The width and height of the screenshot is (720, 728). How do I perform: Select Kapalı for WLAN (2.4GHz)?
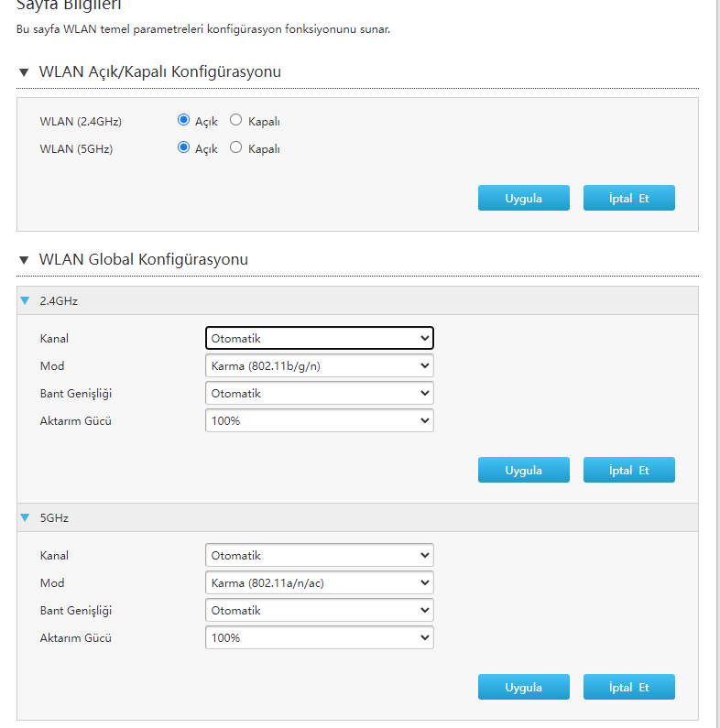pos(235,120)
